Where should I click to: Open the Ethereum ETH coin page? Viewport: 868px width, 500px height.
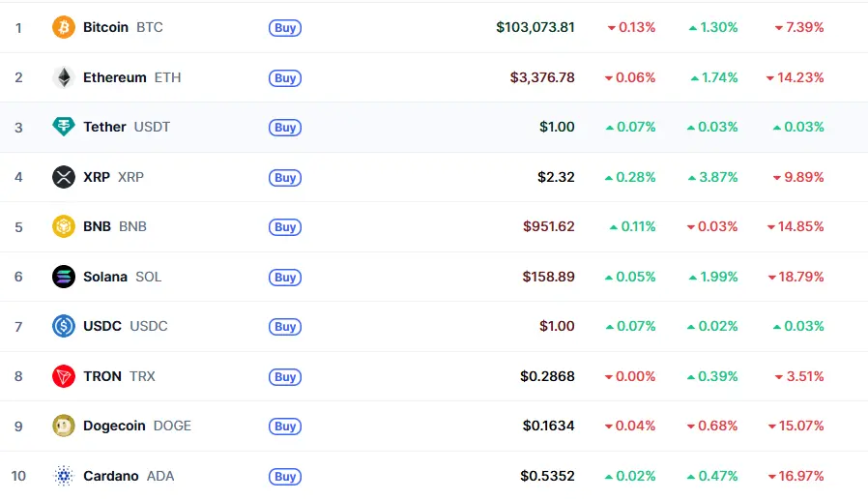(131, 77)
